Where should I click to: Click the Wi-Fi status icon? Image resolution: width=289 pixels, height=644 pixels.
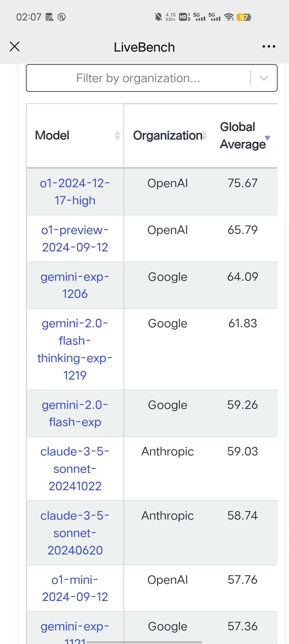point(229,17)
